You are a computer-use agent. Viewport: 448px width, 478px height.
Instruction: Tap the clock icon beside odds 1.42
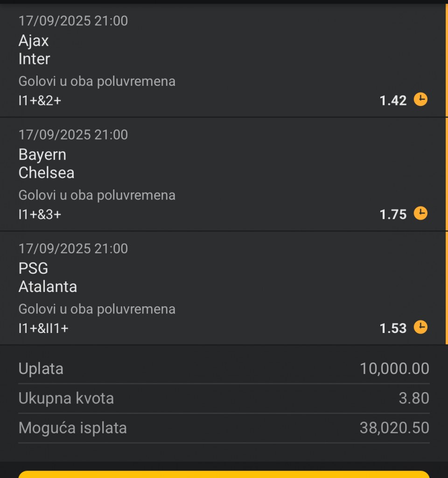(x=420, y=99)
